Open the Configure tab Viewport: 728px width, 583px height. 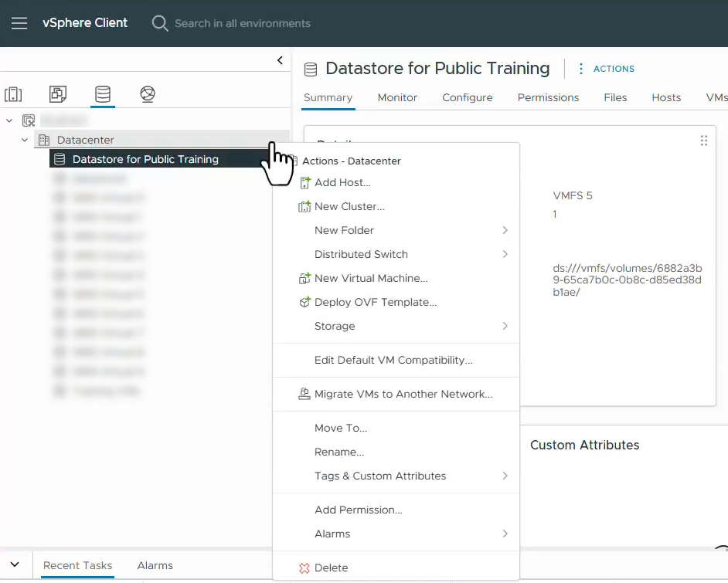467,97
